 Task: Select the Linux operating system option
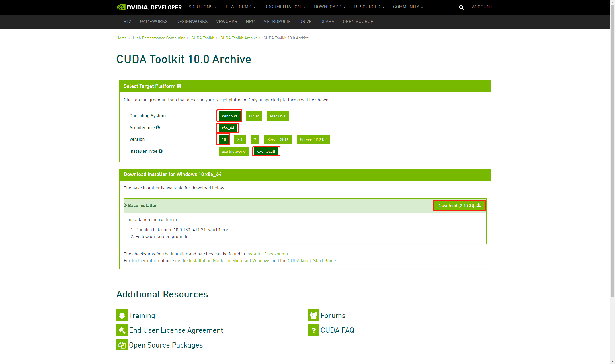pos(253,116)
